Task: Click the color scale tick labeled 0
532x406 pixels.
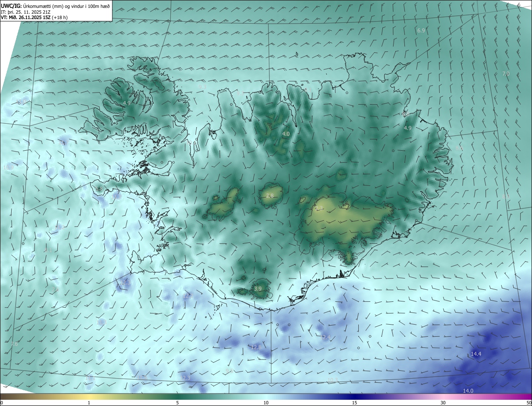Action: tap(2, 403)
